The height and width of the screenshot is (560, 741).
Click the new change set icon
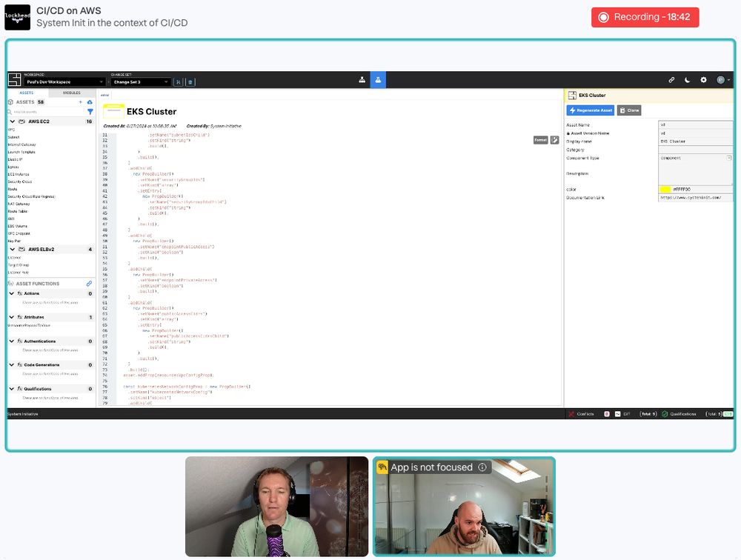(178, 81)
